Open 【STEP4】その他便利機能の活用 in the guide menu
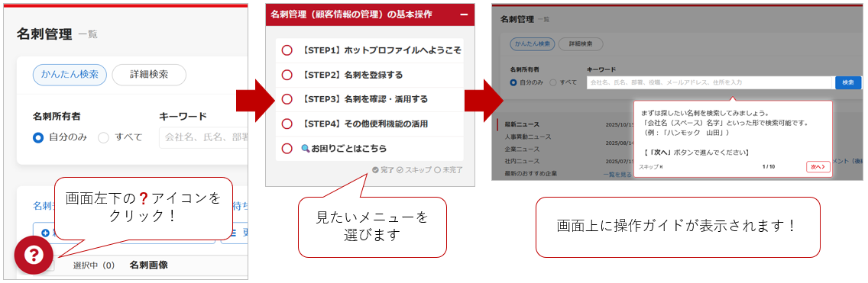 (x=370, y=124)
